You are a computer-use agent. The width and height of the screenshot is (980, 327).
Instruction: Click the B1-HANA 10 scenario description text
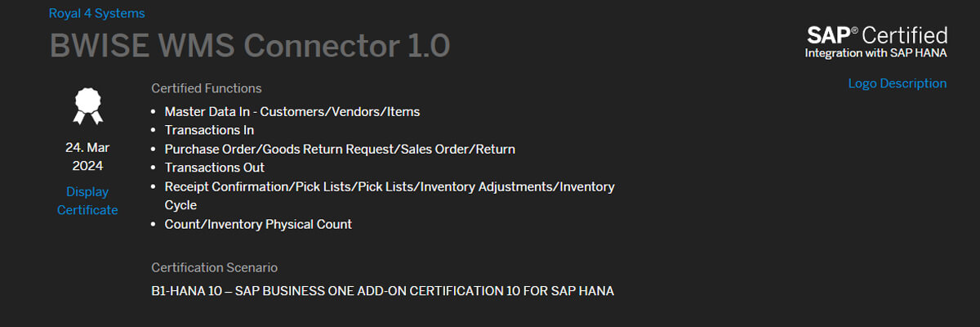coord(382,291)
